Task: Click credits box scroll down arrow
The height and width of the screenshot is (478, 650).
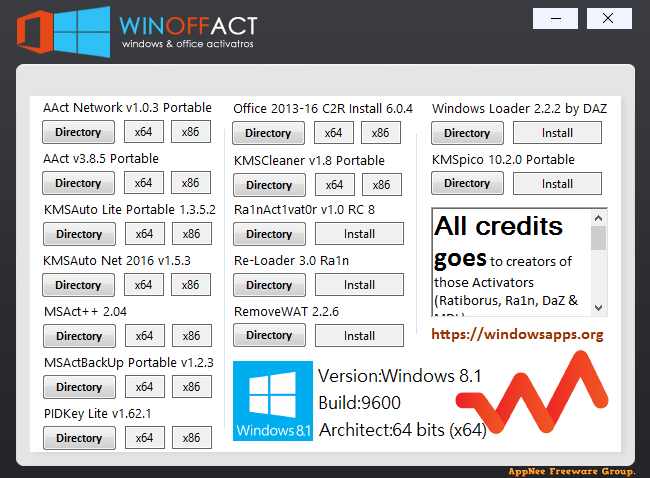Action: click(598, 308)
